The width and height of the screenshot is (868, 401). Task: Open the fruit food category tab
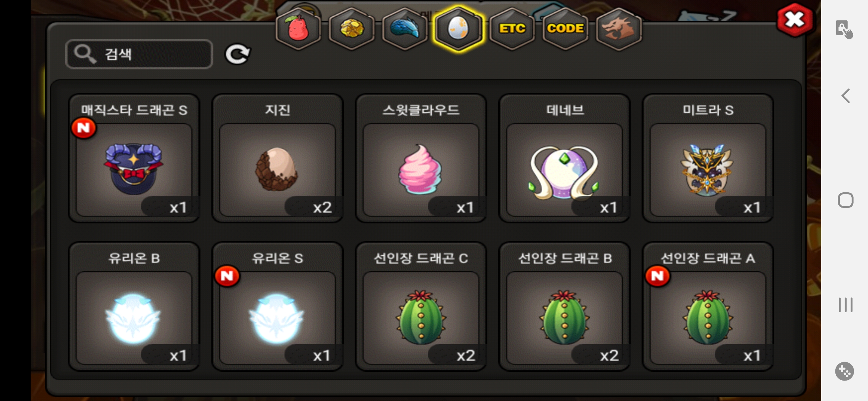[299, 29]
